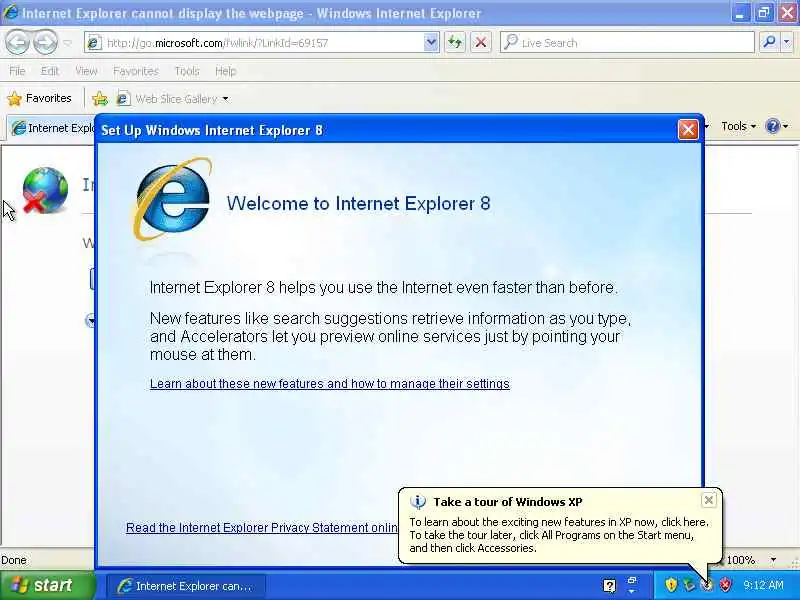Click the browser Back arrow button
800x600 pixels.
[x=18, y=42]
